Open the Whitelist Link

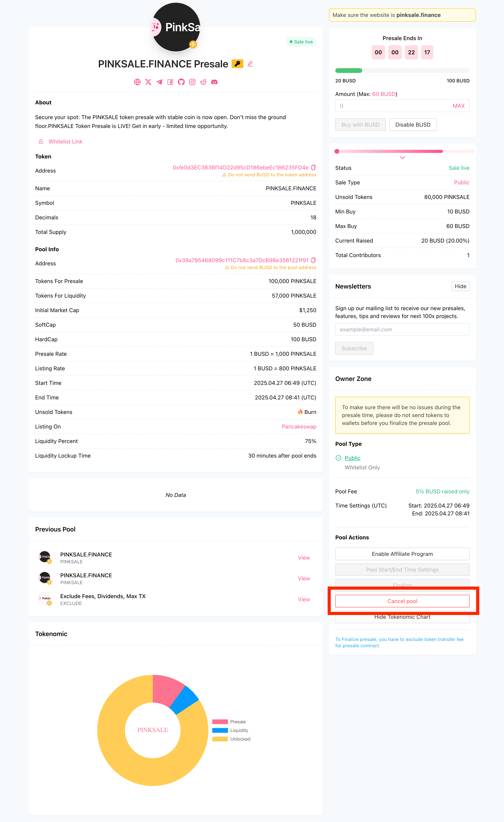tap(65, 142)
